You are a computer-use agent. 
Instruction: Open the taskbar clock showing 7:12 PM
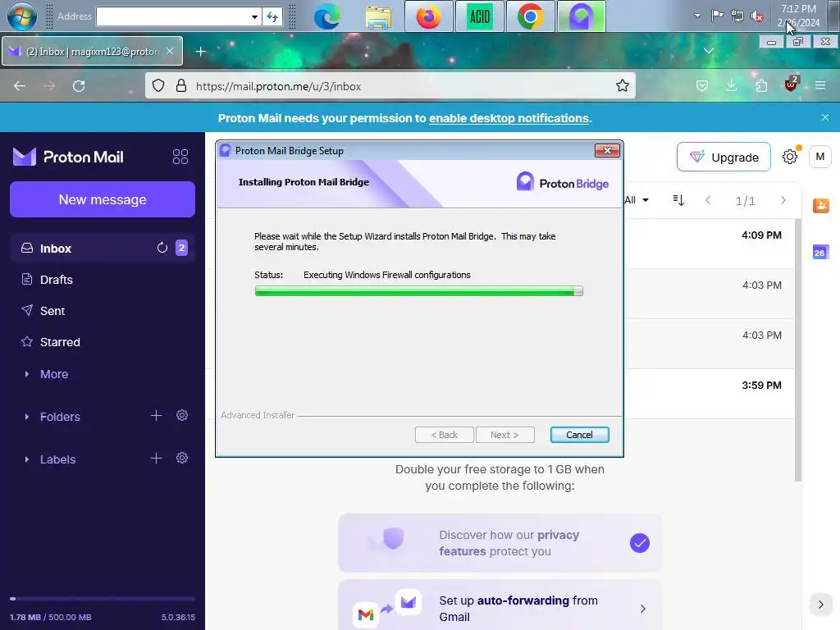coord(798,16)
